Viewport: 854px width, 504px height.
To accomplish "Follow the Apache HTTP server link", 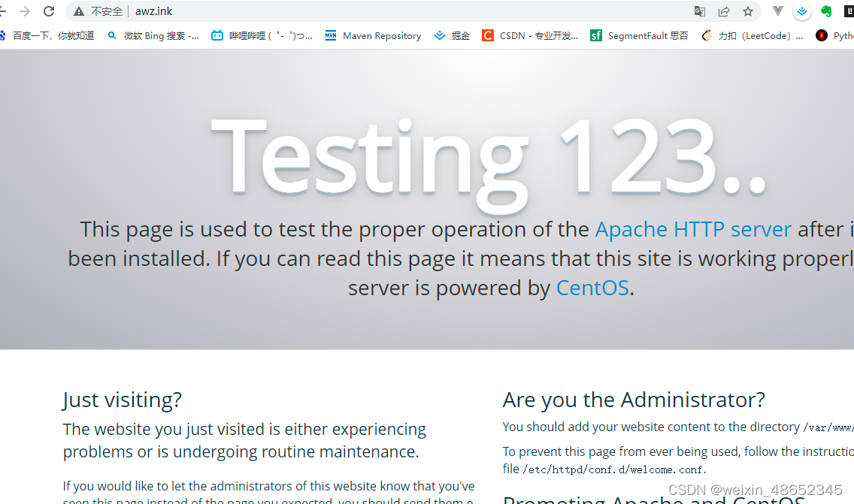I will tap(693, 229).
